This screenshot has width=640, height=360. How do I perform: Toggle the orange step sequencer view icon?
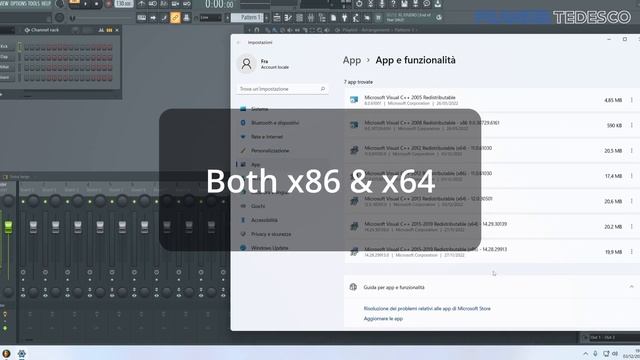tap(109, 30)
